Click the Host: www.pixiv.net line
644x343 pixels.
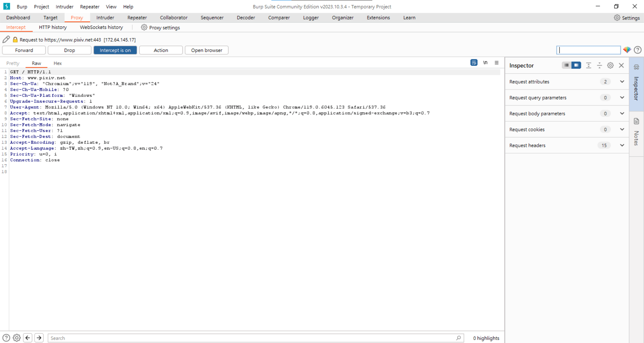[x=38, y=78]
